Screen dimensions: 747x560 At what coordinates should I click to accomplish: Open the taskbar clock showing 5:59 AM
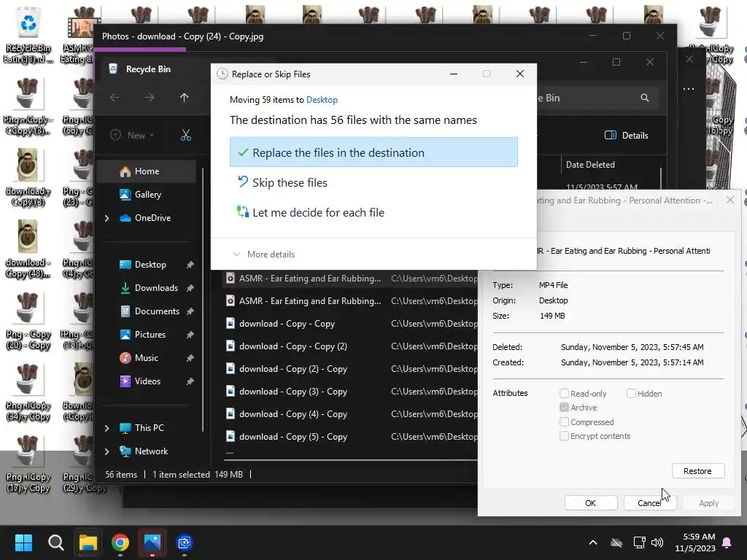coord(695,542)
